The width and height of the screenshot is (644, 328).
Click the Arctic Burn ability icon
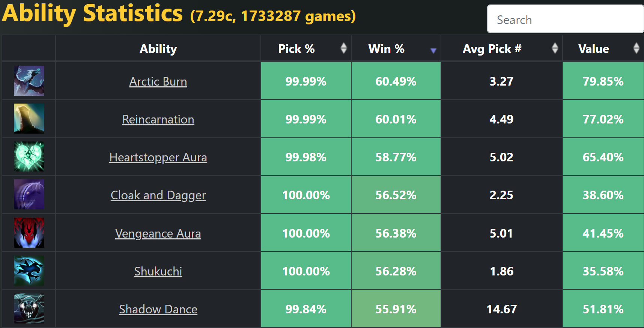click(29, 81)
